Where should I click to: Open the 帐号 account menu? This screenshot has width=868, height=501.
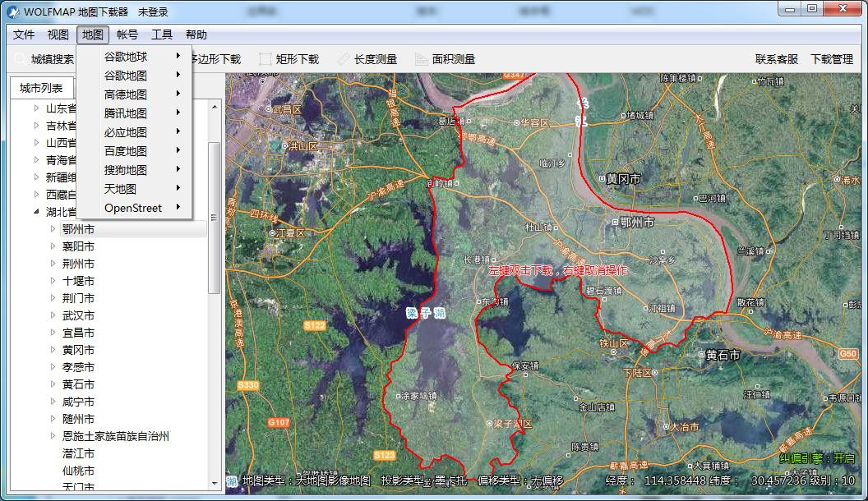click(126, 34)
